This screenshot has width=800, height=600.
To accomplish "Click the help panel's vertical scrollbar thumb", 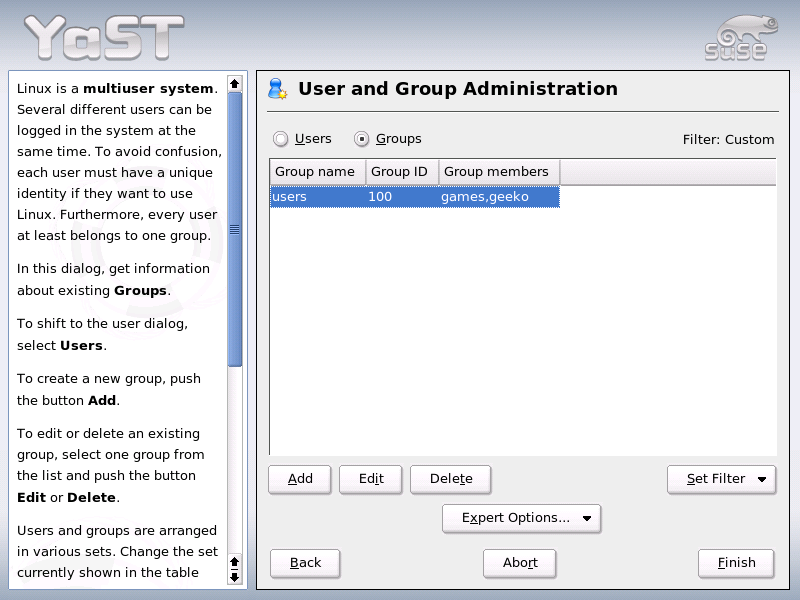I will [x=235, y=229].
